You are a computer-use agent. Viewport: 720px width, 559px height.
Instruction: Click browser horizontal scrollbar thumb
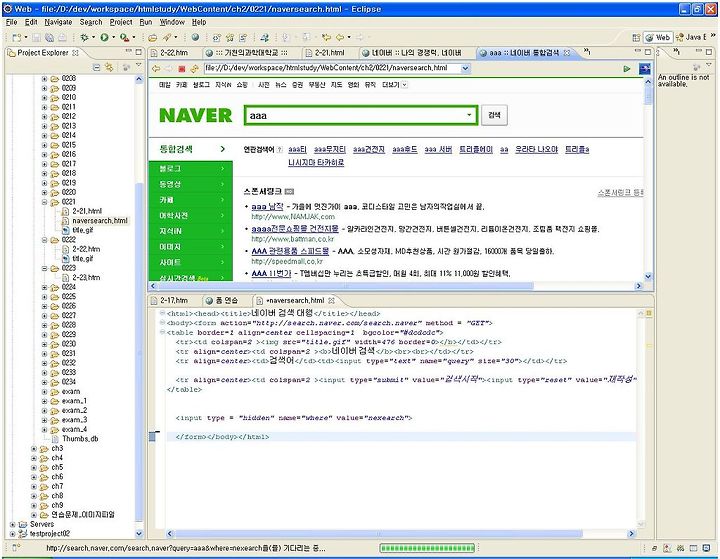[x=345, y=286]
